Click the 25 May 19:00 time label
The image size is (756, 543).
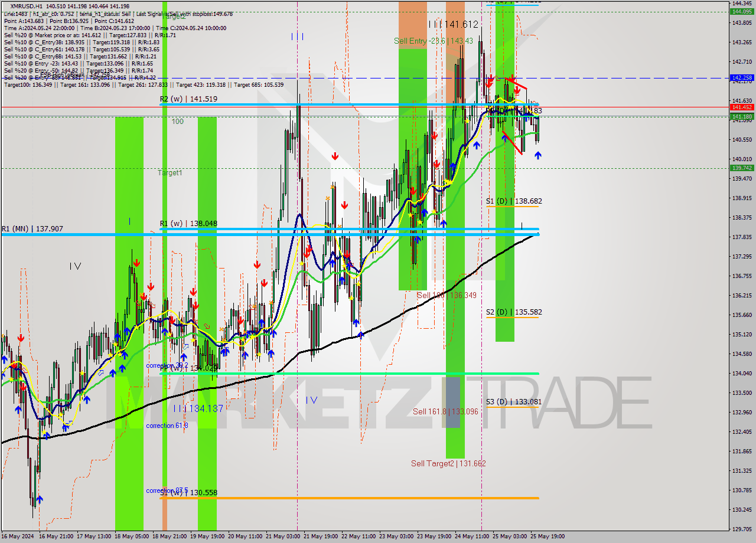pyautogui.click(x=548, y=537)
